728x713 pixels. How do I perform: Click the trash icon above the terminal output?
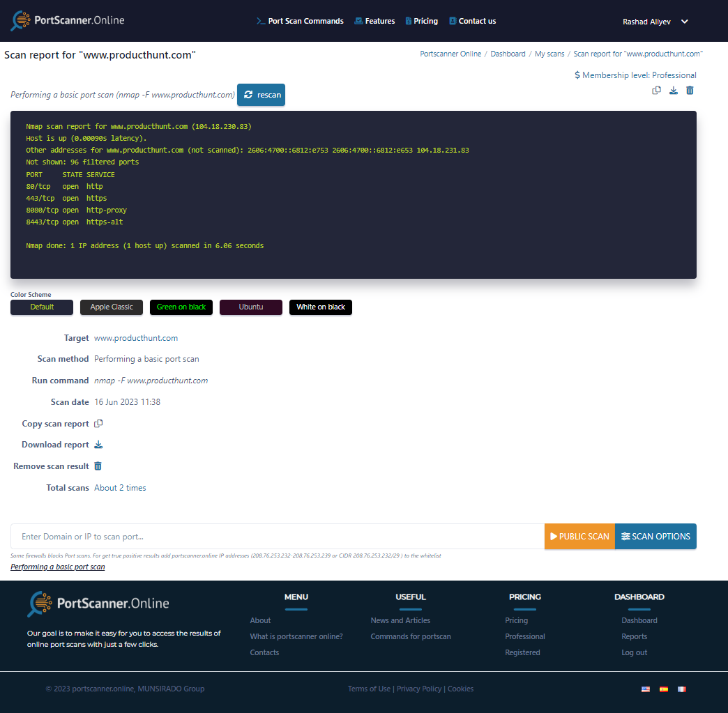690,91
